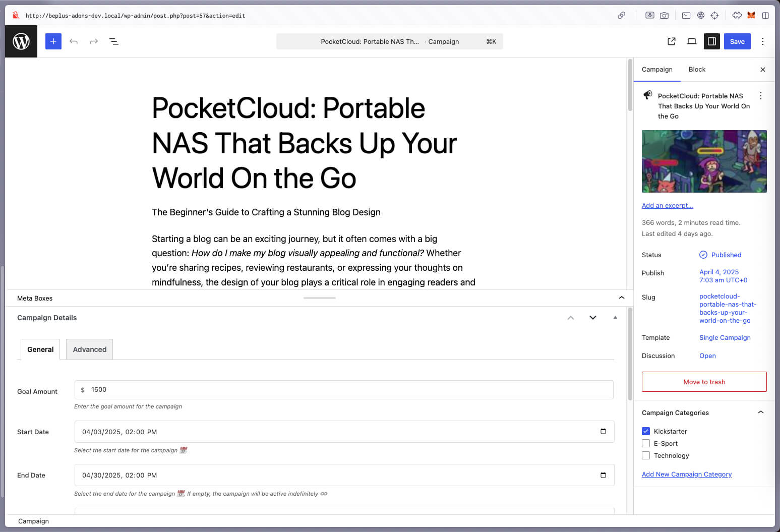This screenshot has height=532, width=780.
Task: Click the Add an excerpt link
Action: [667, 206]
